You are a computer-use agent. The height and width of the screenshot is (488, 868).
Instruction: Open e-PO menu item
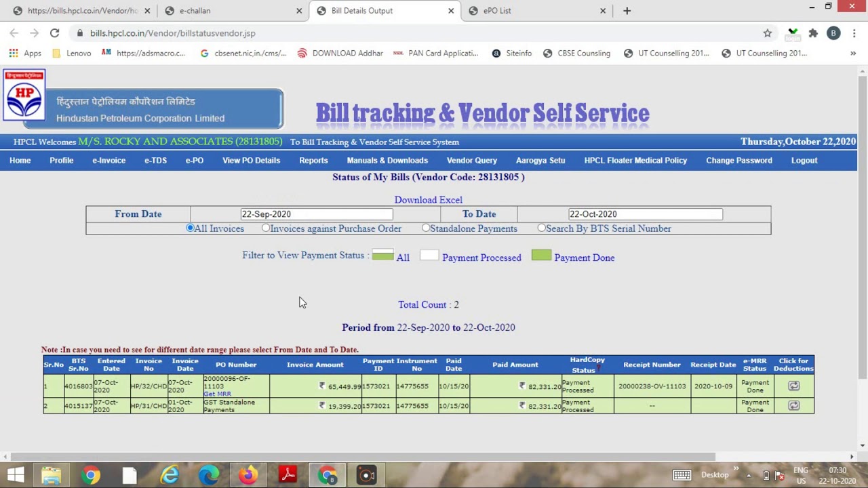tap(195, 161)
